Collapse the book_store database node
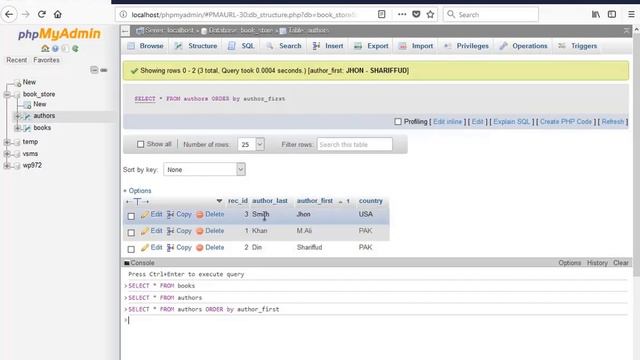 point(7,94)
